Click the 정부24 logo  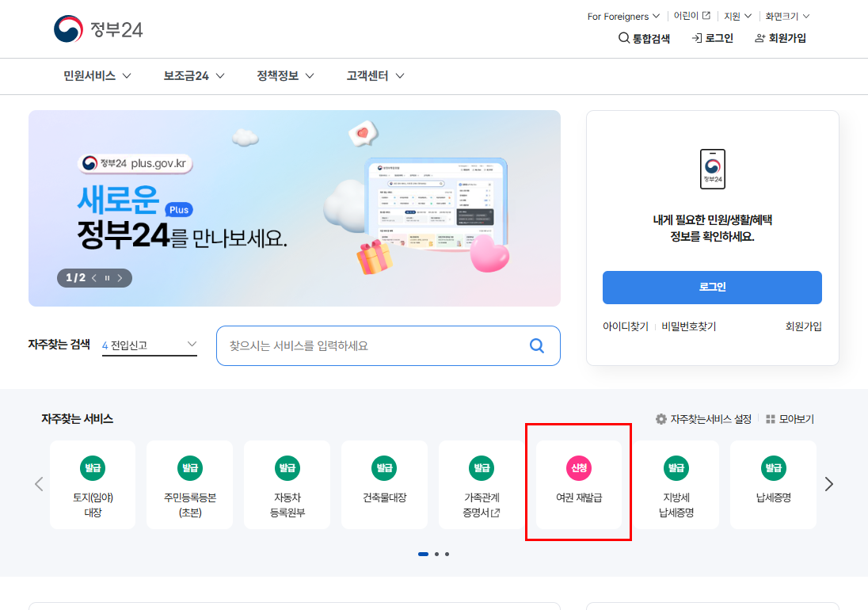click(x=98, y=29)
